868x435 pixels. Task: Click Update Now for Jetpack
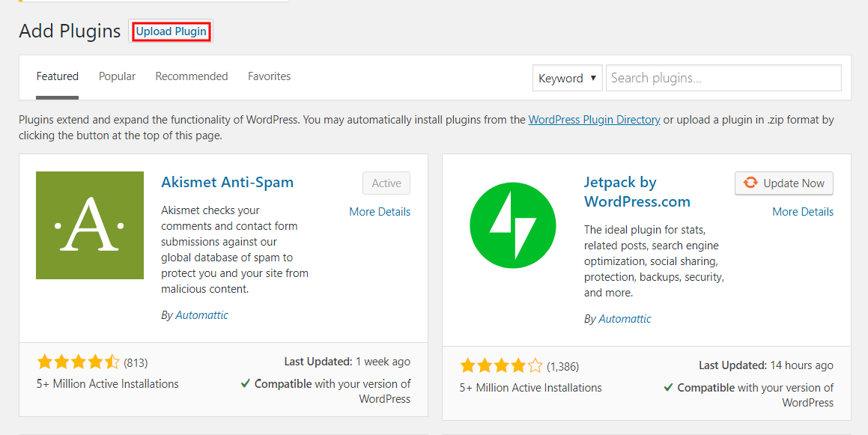click(x=784, y=183)
